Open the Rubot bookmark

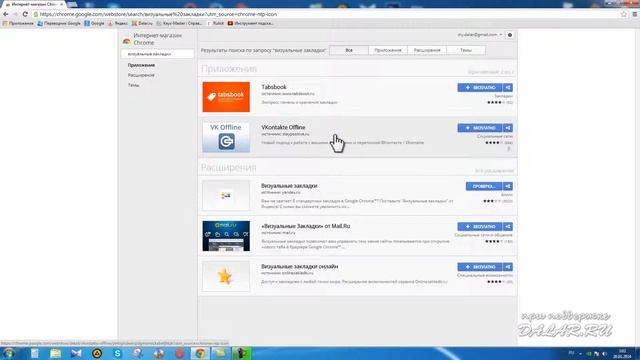tap(215, 24)
